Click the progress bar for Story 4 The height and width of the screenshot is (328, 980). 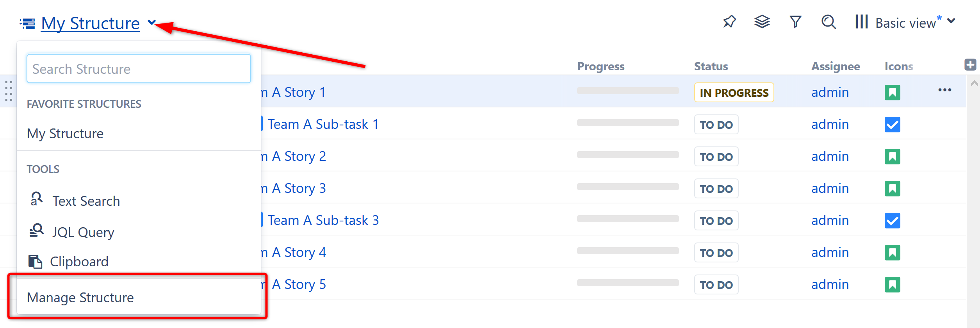[x=627, y=251]
